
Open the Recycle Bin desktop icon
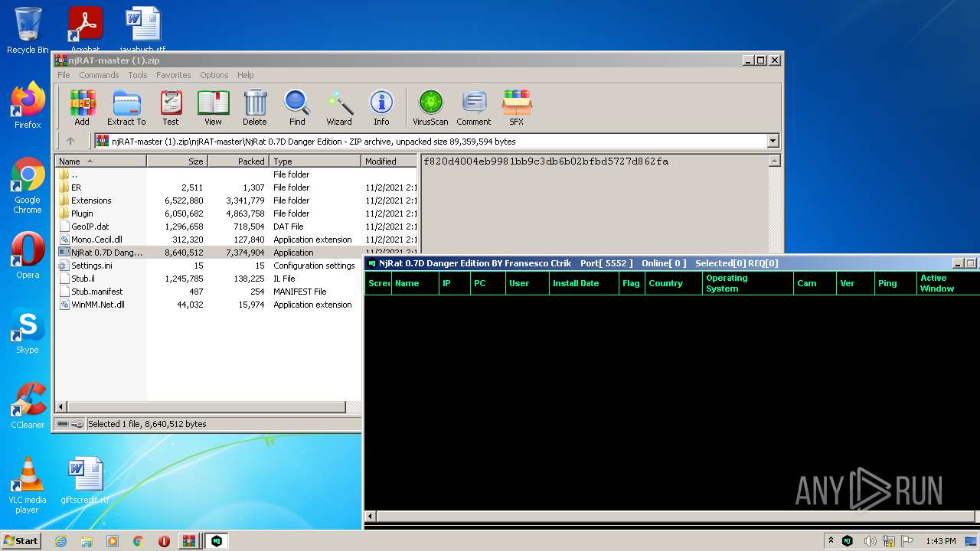[28, 31]
